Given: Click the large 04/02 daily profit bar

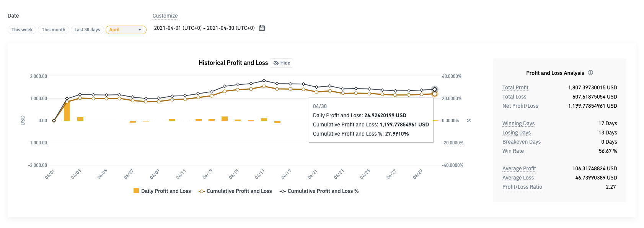Looking at the screenshot, I should click(67, 112).
